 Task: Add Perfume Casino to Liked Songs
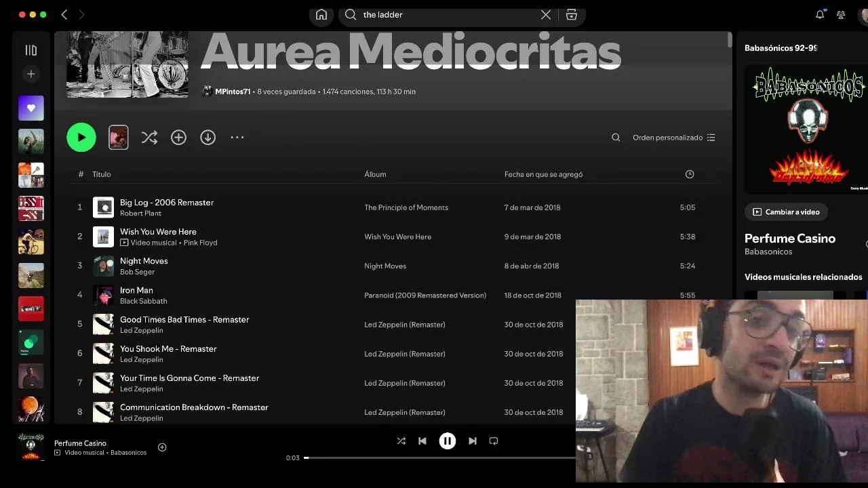(162, 447)
